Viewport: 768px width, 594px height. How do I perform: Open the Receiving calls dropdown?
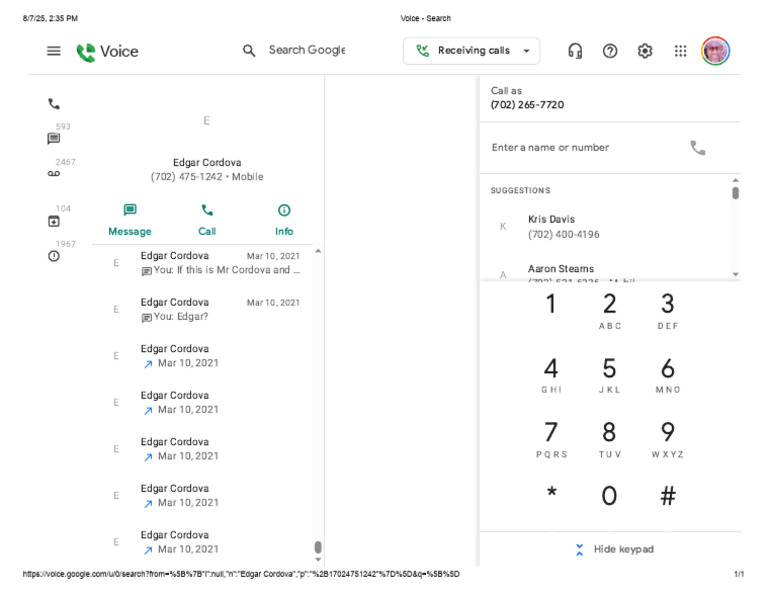[x=471, y=50]
